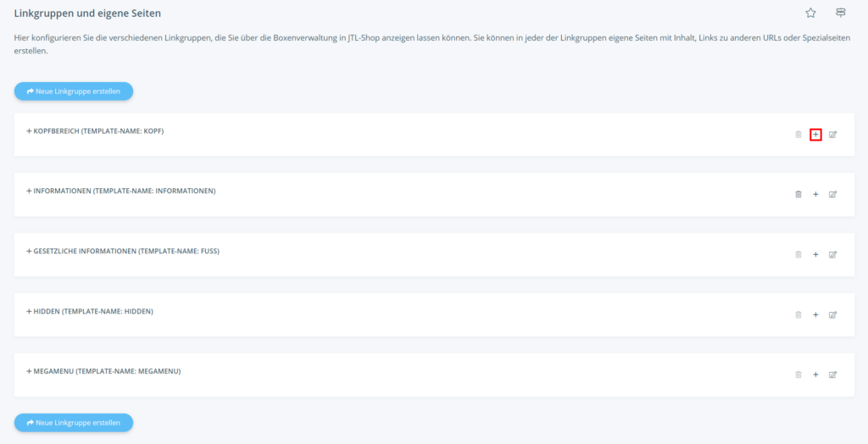Edit the Megamenu link group

coord(832,375)
